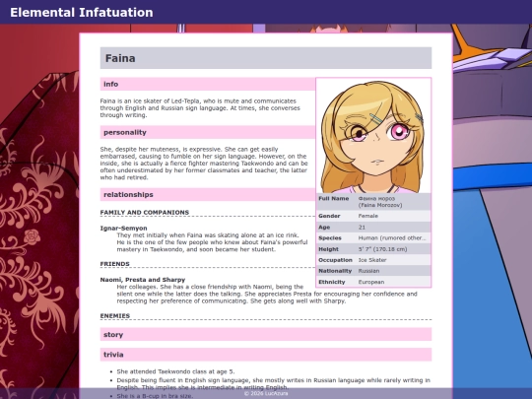Click the European ethnicity value
The image size is (532, 399).
pos(371,282)
